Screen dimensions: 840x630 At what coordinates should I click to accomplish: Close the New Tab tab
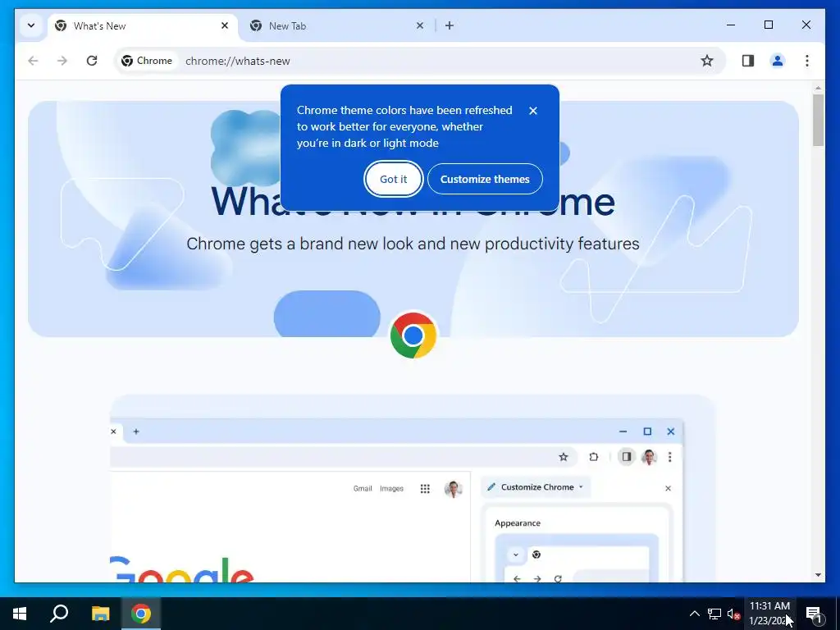(420, 25)
